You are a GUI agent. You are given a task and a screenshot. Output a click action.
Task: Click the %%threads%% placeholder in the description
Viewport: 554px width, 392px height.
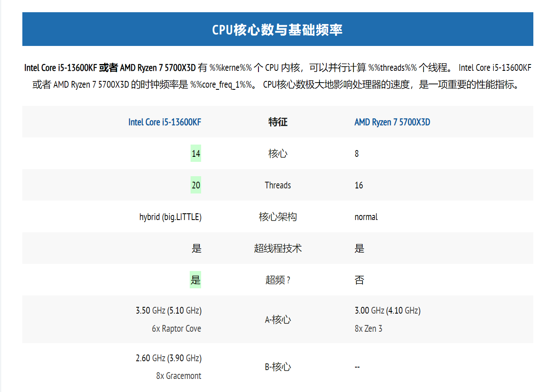pyautogui.click(x=393, y=67)
